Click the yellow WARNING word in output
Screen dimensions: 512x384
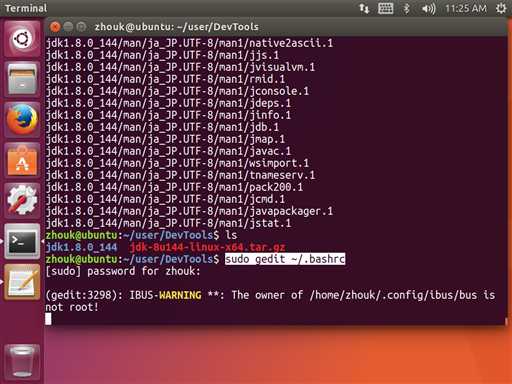[x=180, y=295]
